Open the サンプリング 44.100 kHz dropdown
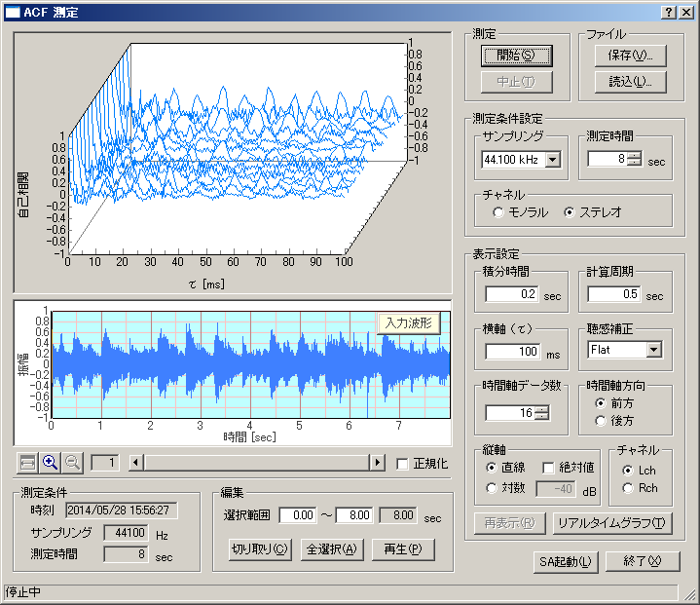The image size is (700, 605). click(553, 160)
